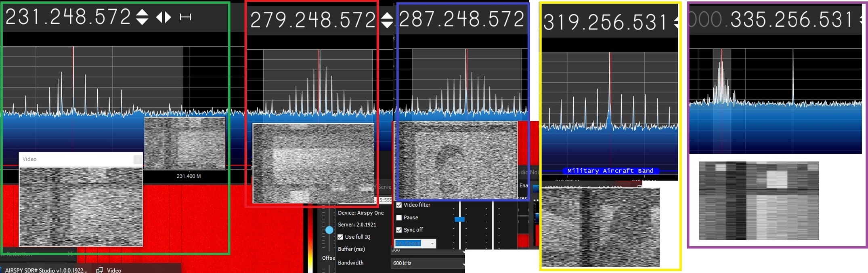Uncheck the Sync off checkbox
The height and width of the screenshot is (273, 868).
point(399,230)
